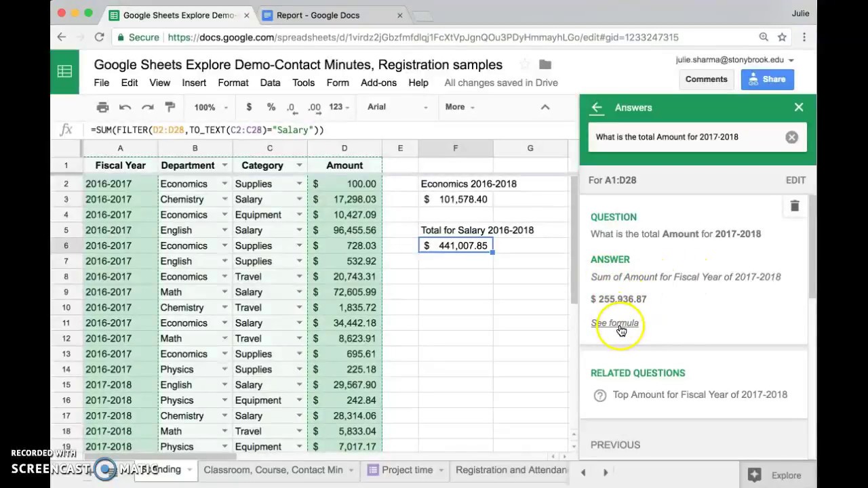Click the formula bar
868x488 pixels.
325,129
